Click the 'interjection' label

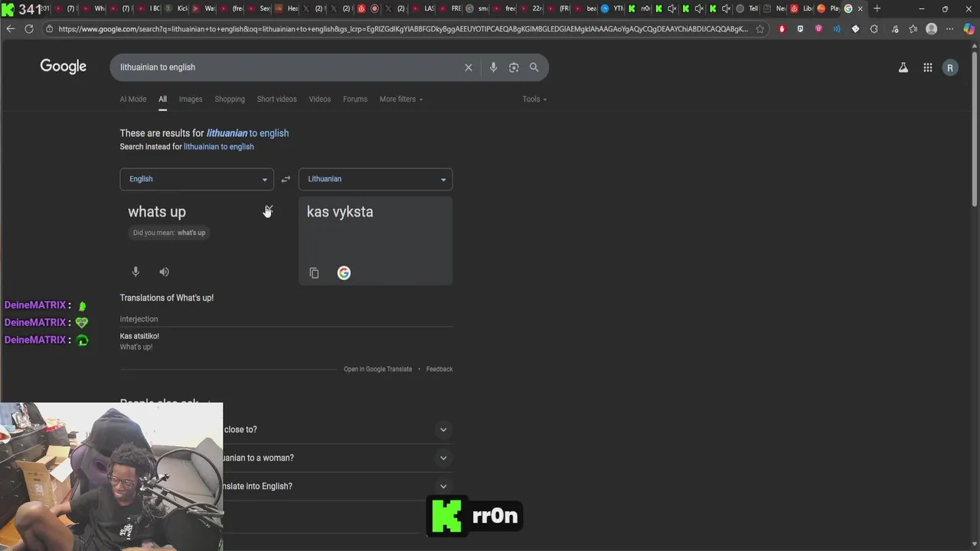click(x=139, y=319)
